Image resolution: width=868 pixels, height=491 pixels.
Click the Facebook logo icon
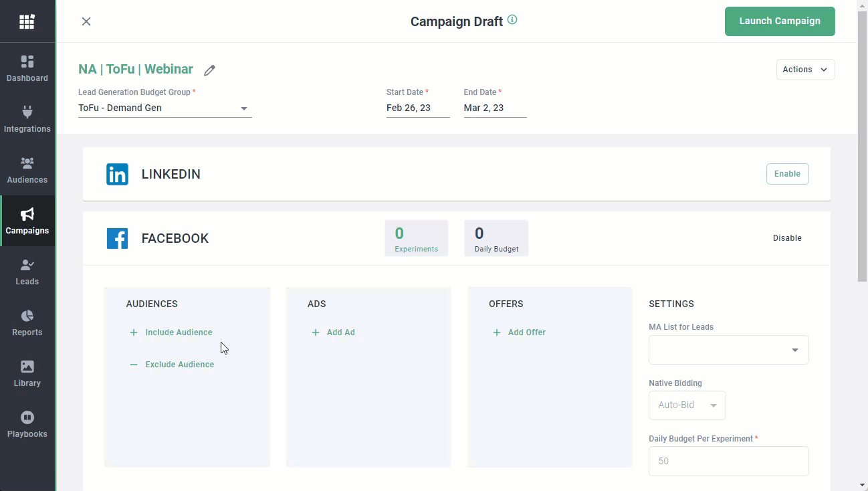point(117,238)
